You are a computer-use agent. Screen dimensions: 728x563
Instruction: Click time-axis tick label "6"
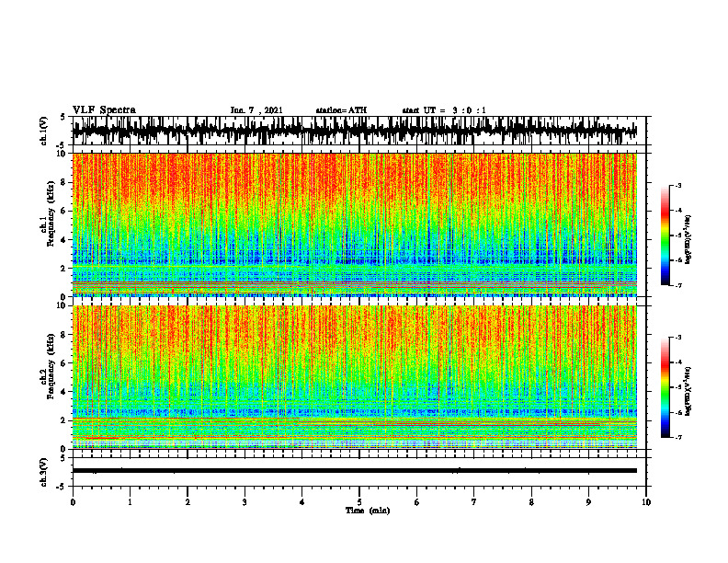(x=417, y=502)
